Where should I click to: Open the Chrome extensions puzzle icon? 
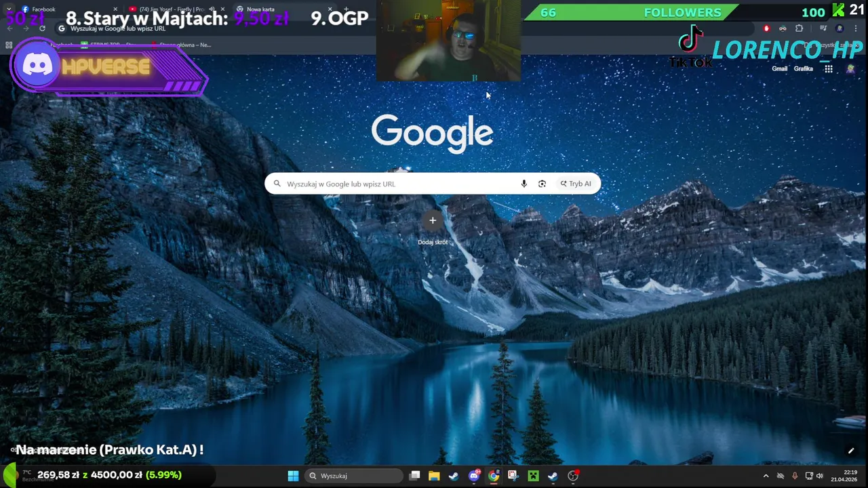(x=799, y=28)
